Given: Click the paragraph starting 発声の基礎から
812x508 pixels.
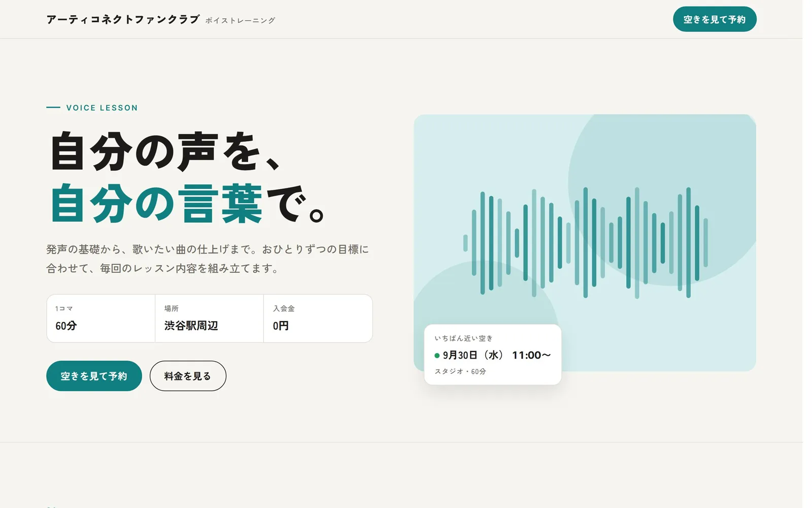Looking at the screenshot, I should coord(208,259).
